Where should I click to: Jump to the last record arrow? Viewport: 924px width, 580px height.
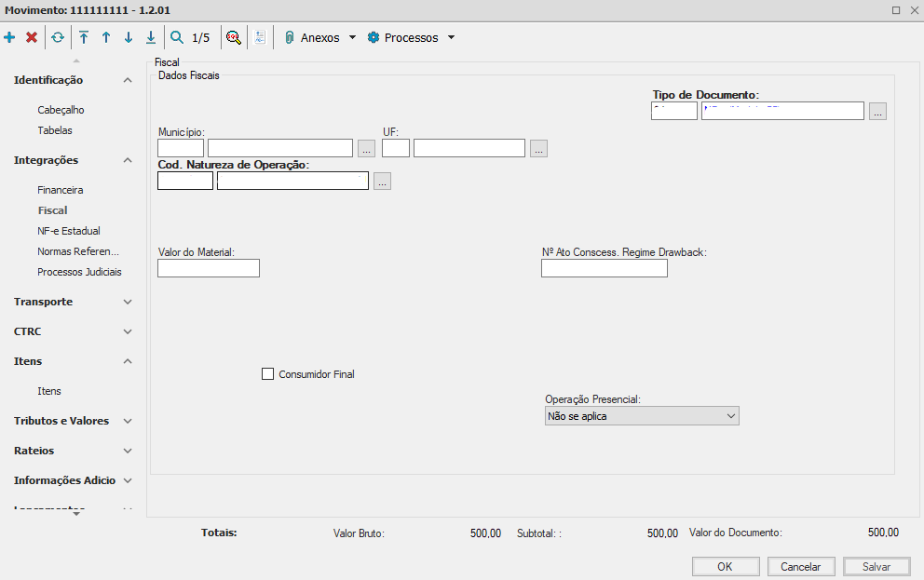coord(151,38)
